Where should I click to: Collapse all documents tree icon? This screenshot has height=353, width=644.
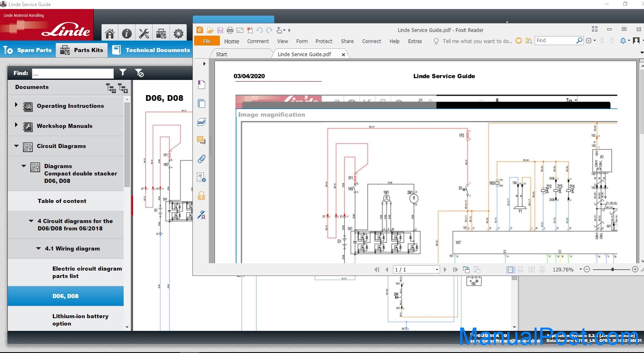tap(111, 87)
